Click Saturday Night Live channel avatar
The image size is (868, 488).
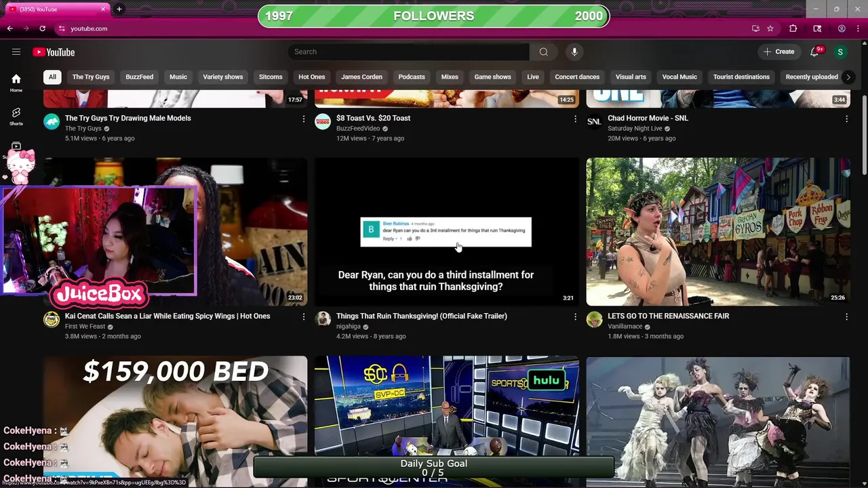594,122
